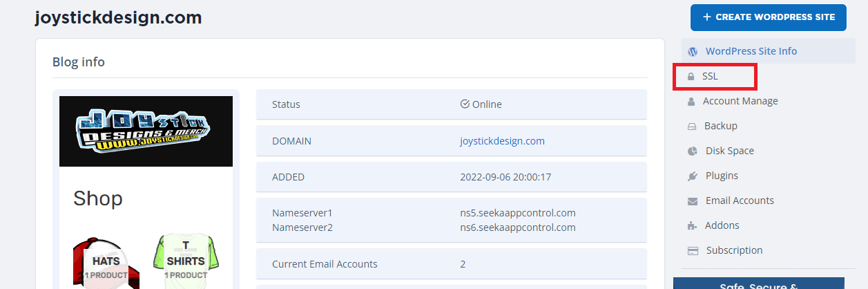Open Account Manage in sidebar
868x289 pixels.
click(x=740, y=101)
